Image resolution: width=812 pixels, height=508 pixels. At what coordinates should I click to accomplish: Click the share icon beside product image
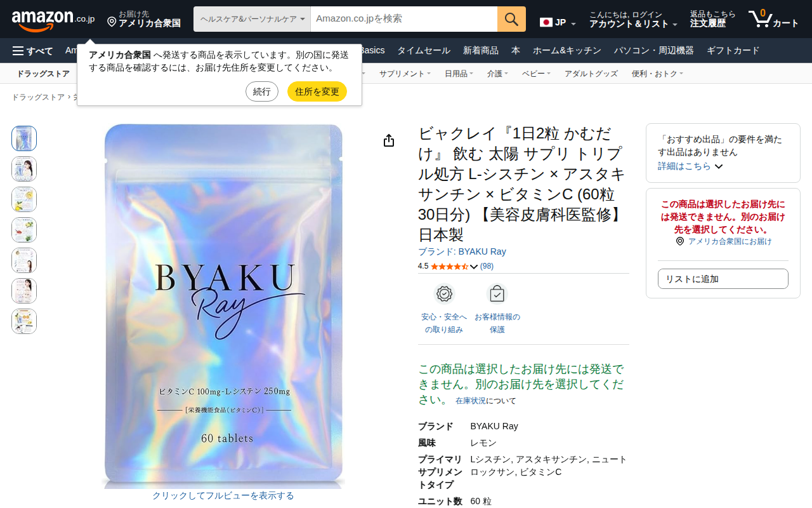389,140
